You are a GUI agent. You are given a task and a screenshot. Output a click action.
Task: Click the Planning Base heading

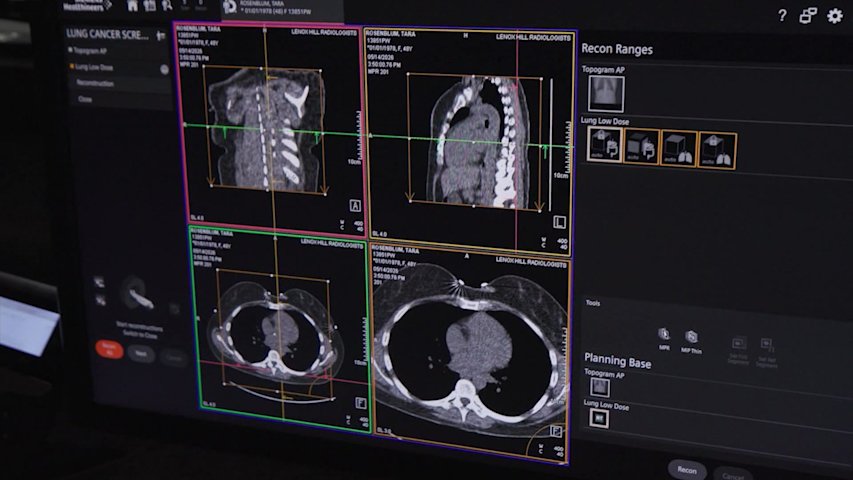618,361
